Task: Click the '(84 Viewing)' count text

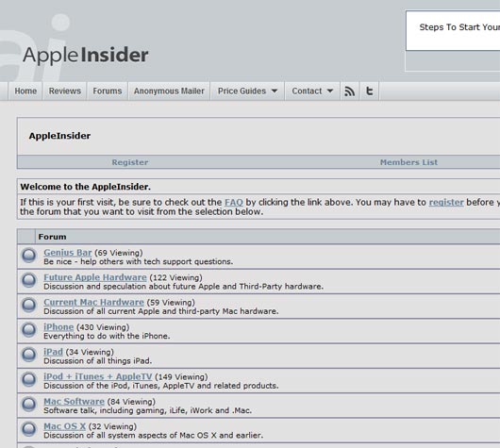Action: click(x=131, y=402)
